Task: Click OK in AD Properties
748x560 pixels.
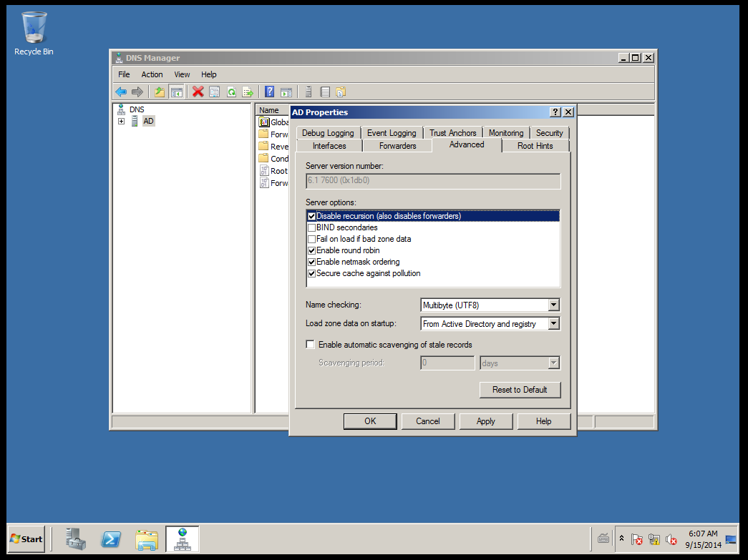Action: [x=370, y=421]
